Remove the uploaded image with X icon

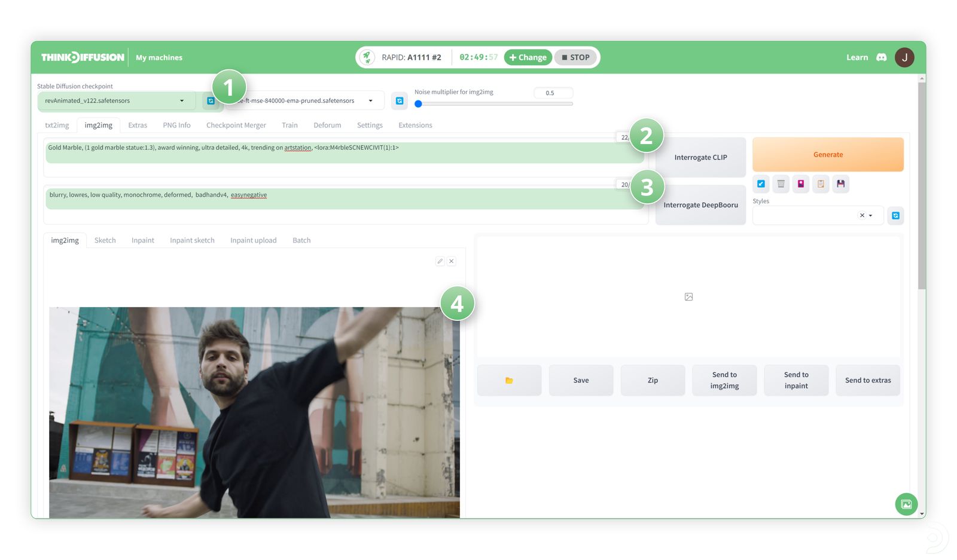pos(452,261)
